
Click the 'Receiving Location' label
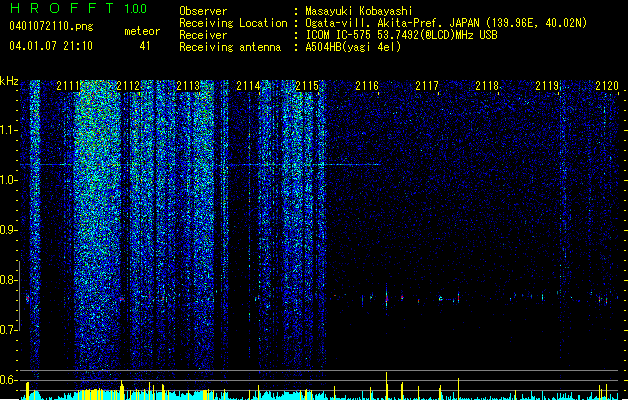(x=233, y=23)
